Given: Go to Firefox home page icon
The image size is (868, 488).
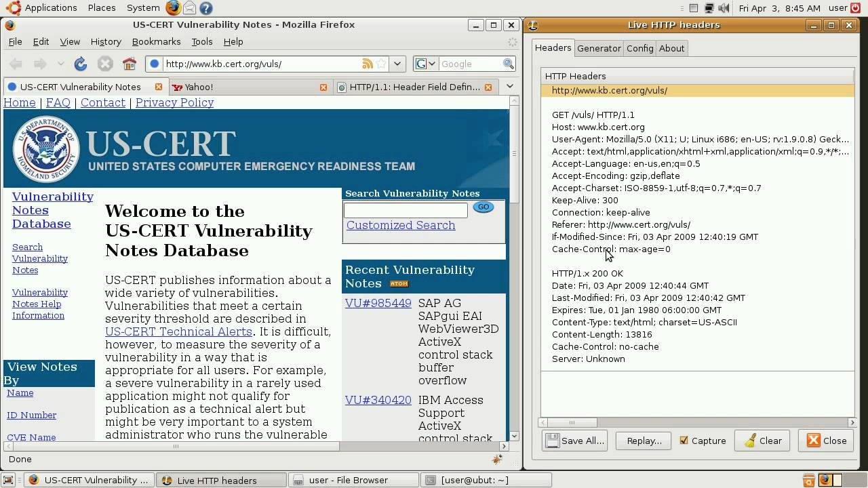Looking at the screenshot, I should click(x=130, y=64).
